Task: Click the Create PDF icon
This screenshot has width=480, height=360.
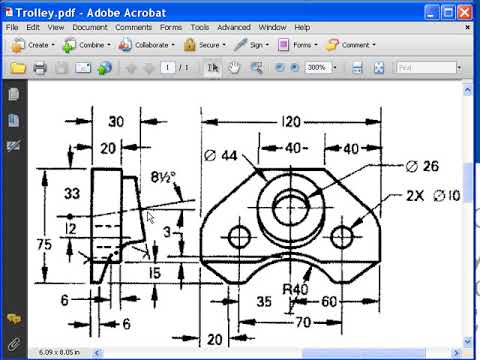Action: 18,45
